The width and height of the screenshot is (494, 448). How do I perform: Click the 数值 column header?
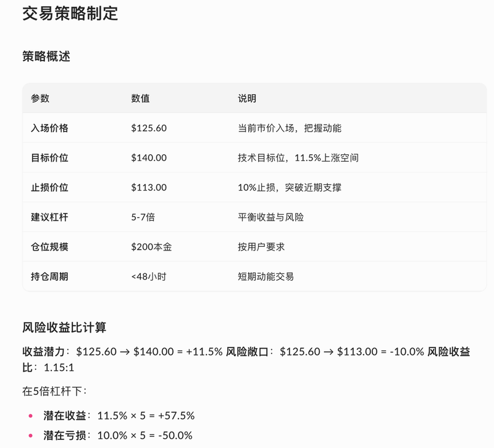tap(140, 98)
